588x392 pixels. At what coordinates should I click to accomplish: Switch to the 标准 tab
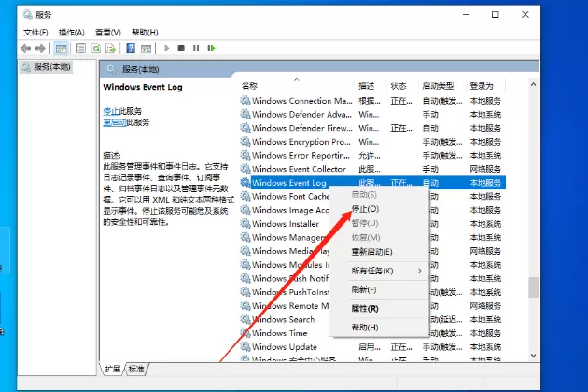point(136,369)
